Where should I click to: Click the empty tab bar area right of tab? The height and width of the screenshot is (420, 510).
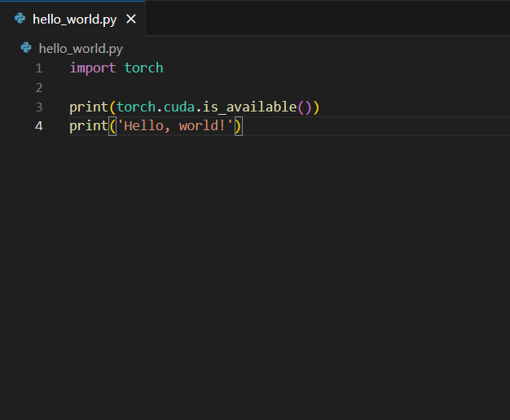click(x=326, y=19)
